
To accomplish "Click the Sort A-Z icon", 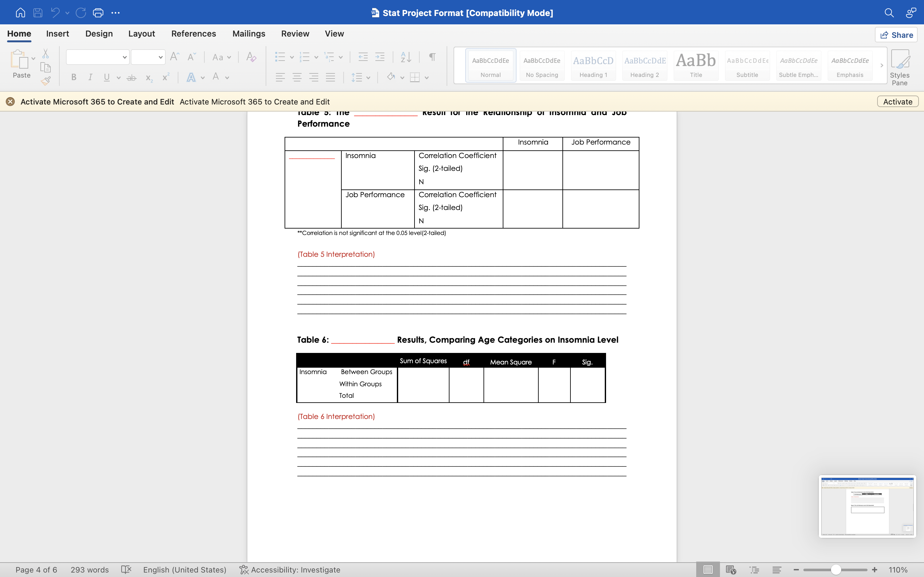I will click(406, 57).
